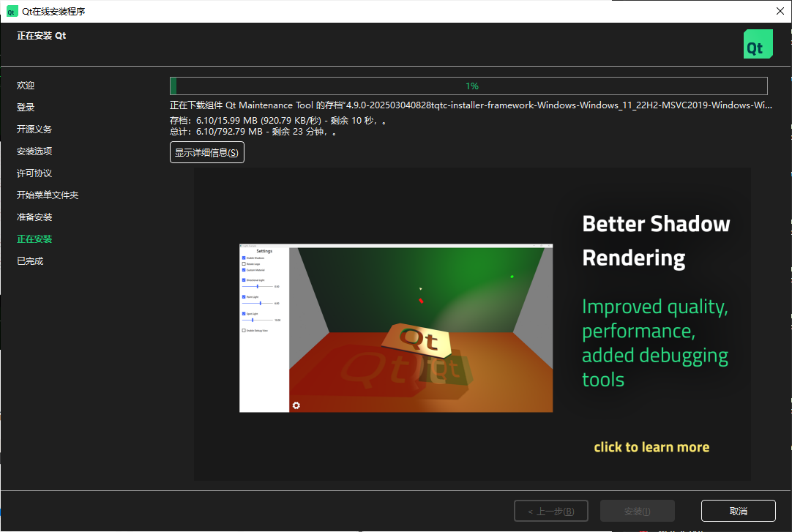Image resolution: width=792 pixels, height=532 pixels.
Task: Click the highlighted 正在安装 step in the sidebar
Action: 34,239
